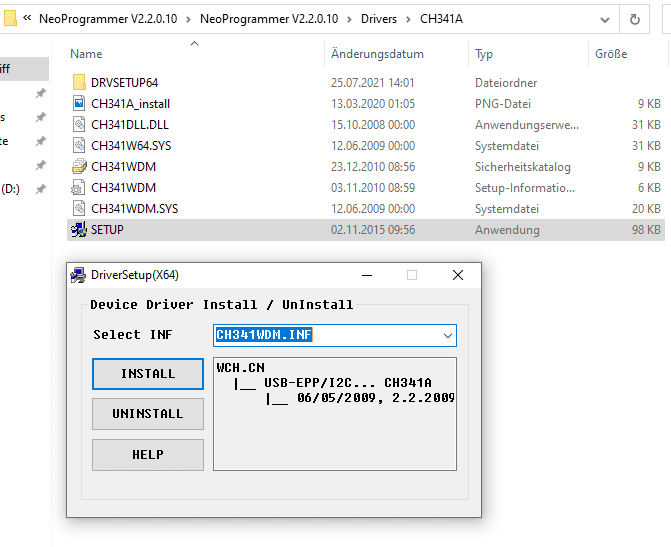
Task: Click the pin icon beside (D:) entry
Action: coord(41,189)
